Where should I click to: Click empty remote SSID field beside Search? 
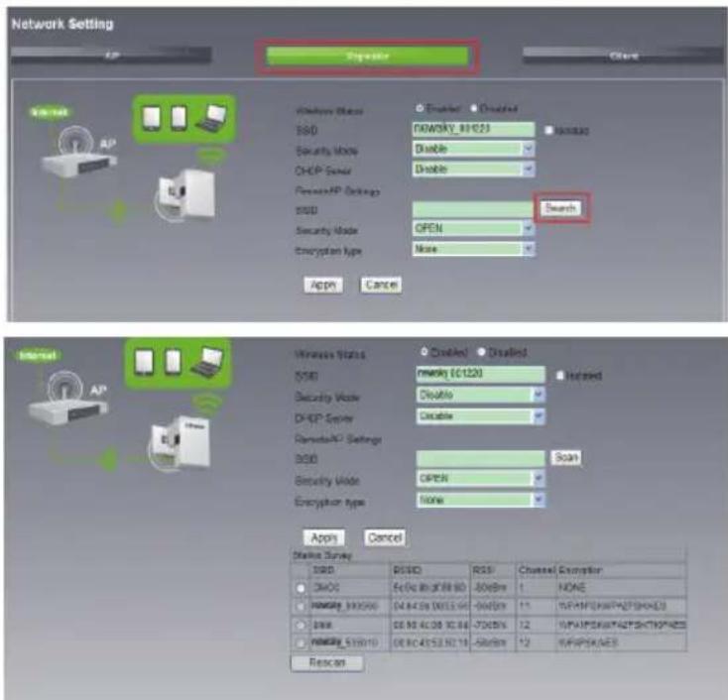click(x=473, y=209)
